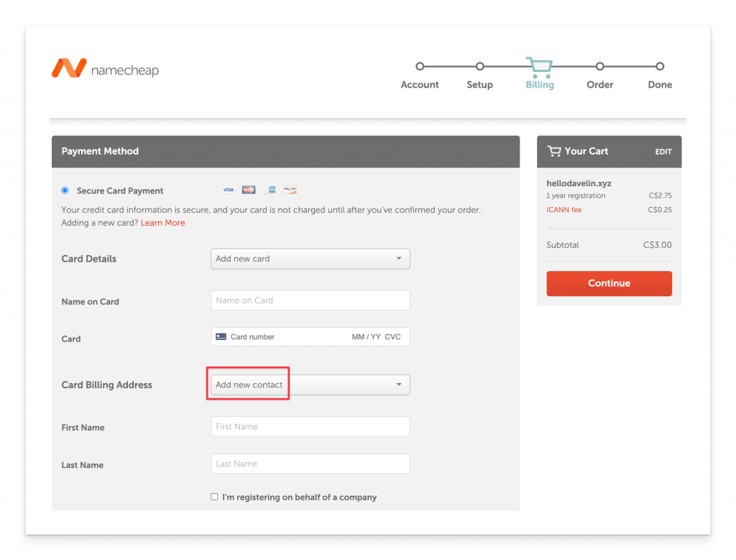Go to the Account step
Viewport: 736px width, 560px height.
coord(420,85)
